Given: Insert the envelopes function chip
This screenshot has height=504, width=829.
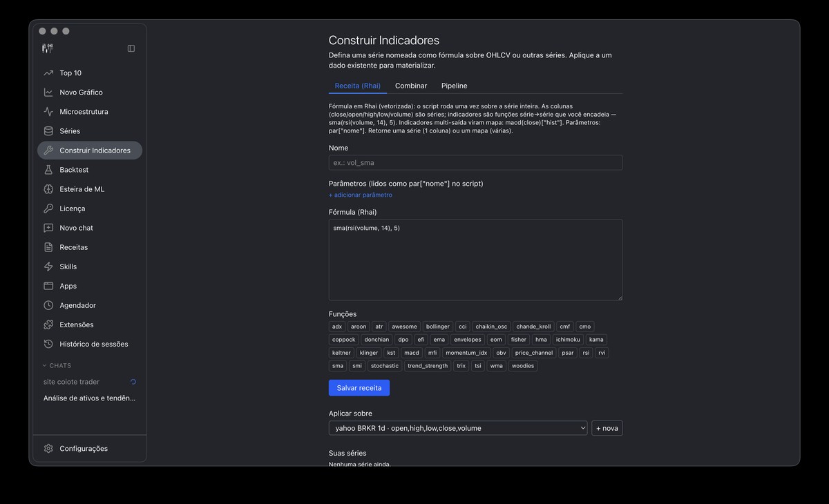Looking at the screenshot, I should tap(468, 340).
